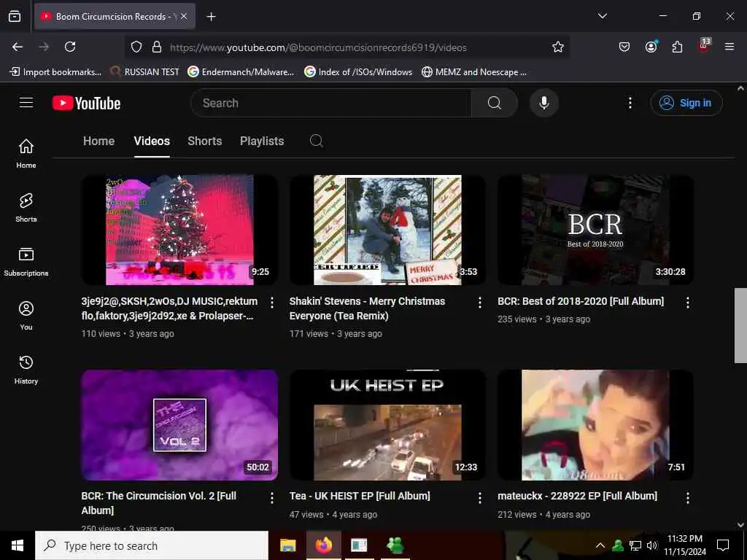Viewport: 747px width, 560px height.
Task: Open Shakin' Stevens Merry Christmas video title
Action: tap(368, 308)
